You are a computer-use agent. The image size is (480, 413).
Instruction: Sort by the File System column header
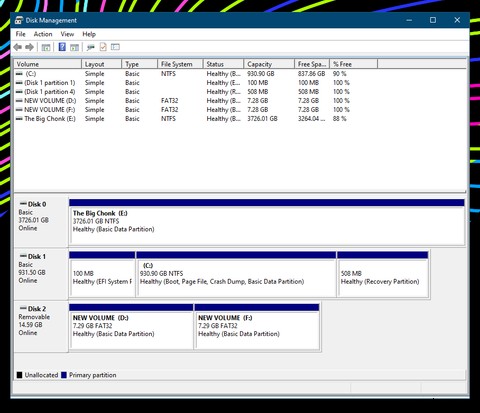coord(180,64)
